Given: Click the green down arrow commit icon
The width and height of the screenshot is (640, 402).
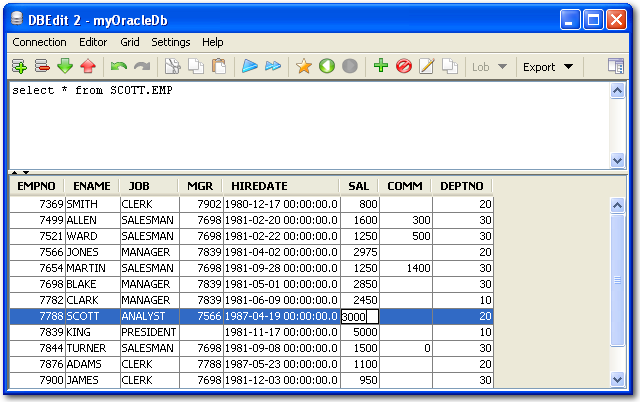Looking at the screenshot, I should point(65,67).
